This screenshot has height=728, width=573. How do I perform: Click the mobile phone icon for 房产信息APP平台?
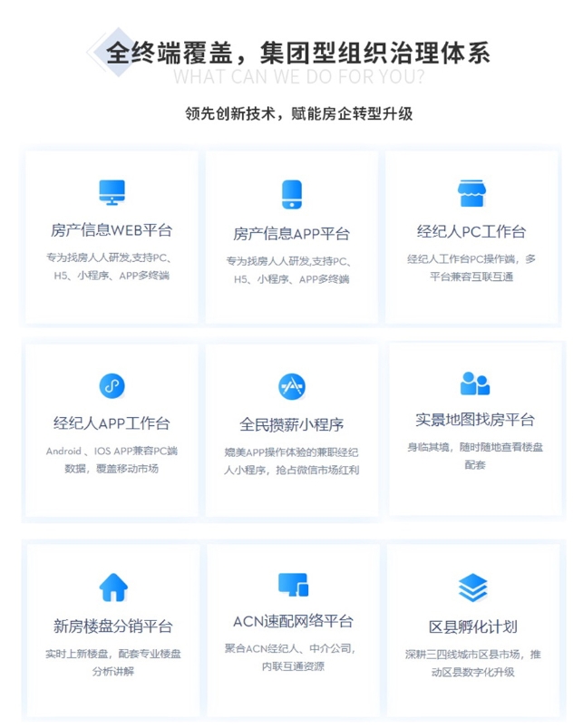point(291,194)
